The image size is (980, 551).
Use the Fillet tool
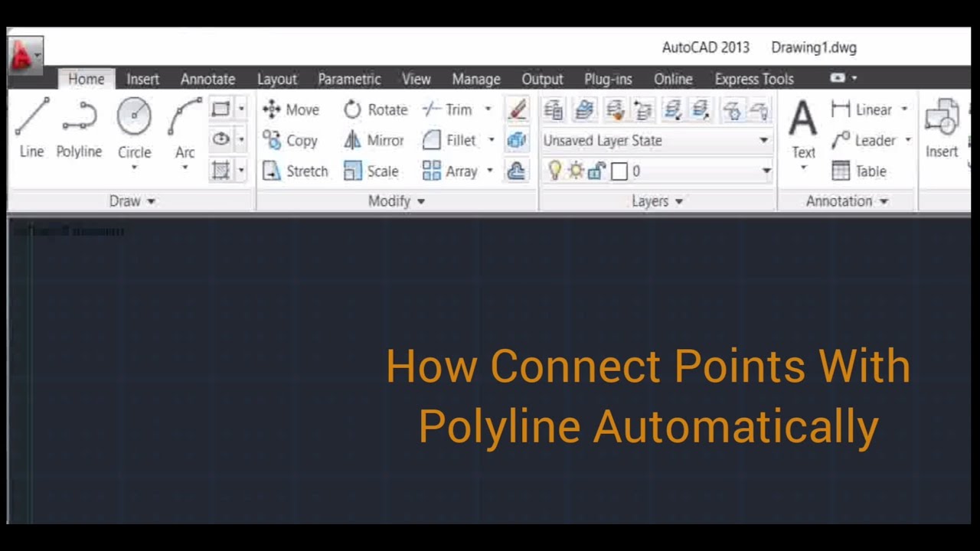tap(449, 140)
